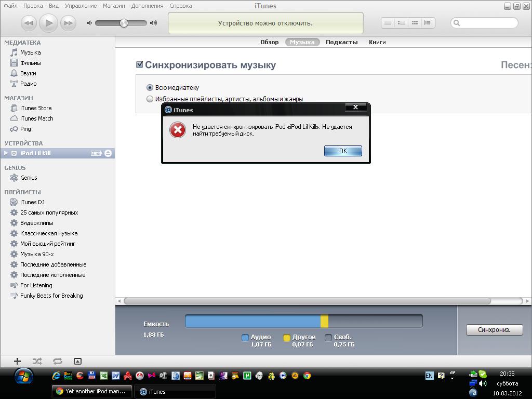Open the Справка menu
The width and height of the screenshot is (532, 399).
coord(180,6)
